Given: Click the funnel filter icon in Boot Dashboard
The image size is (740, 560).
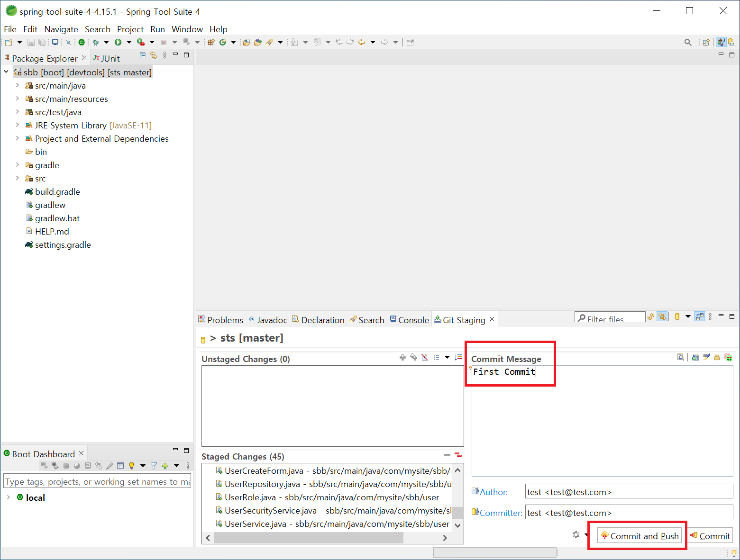Looking at the screenshot, I should click(x=154, y=466).
